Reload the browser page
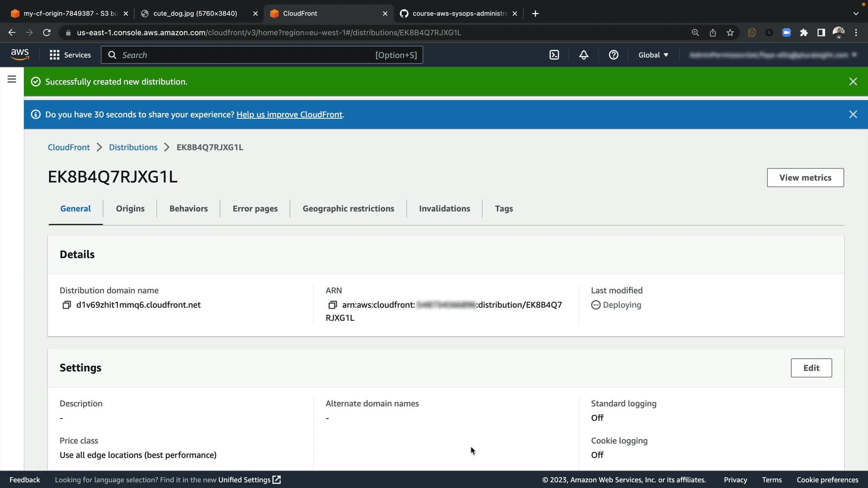 (47, 33)
